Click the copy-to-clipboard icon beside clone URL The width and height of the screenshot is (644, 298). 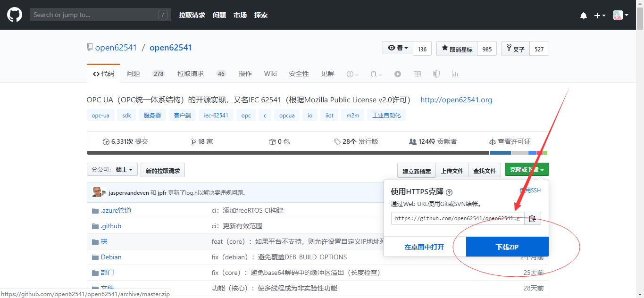click(533, 218)
